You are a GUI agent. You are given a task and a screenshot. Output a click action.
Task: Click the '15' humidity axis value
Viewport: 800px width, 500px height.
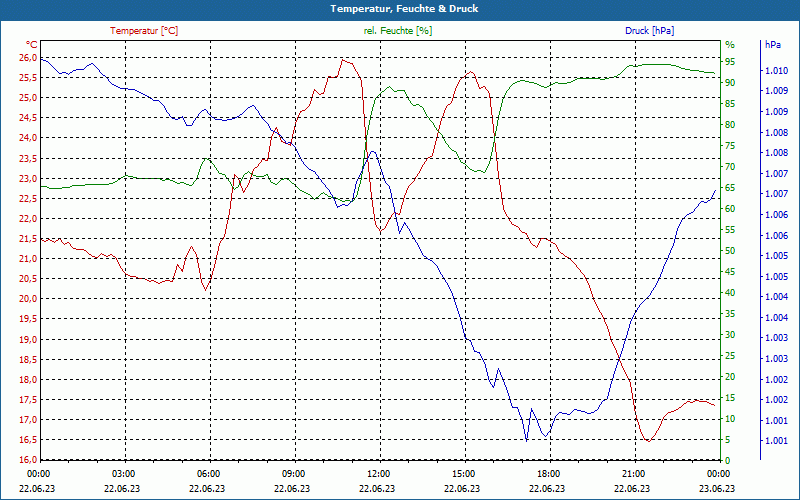[730, 397]
